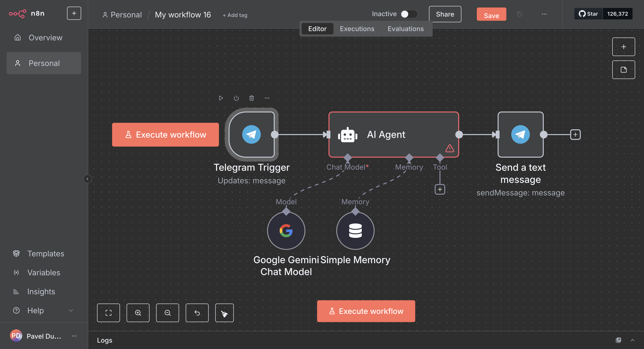Open workflow options three-dot menu

click(544, 14)
